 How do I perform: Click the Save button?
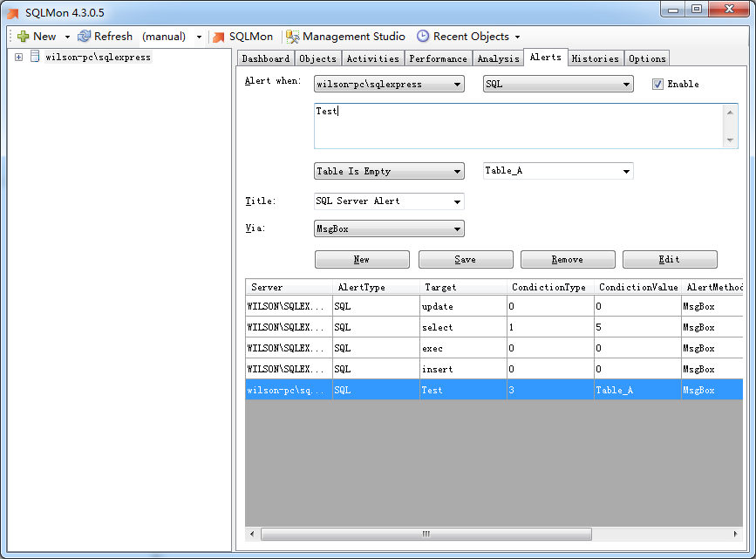click(465, 259)
